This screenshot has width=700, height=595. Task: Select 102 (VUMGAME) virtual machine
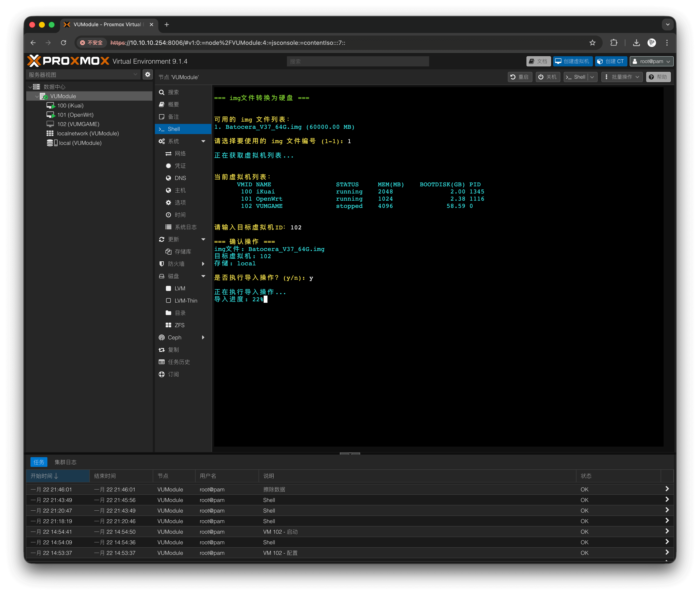click(x=78, y=124)
